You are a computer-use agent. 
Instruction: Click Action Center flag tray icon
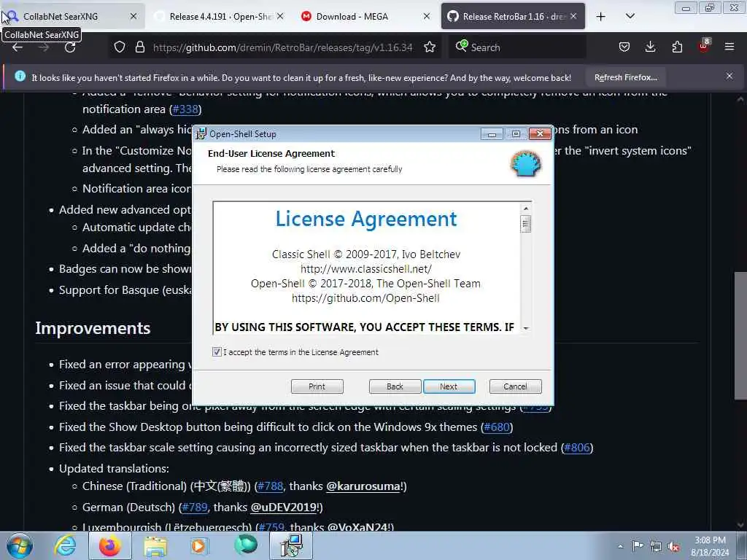coord(638,545)
